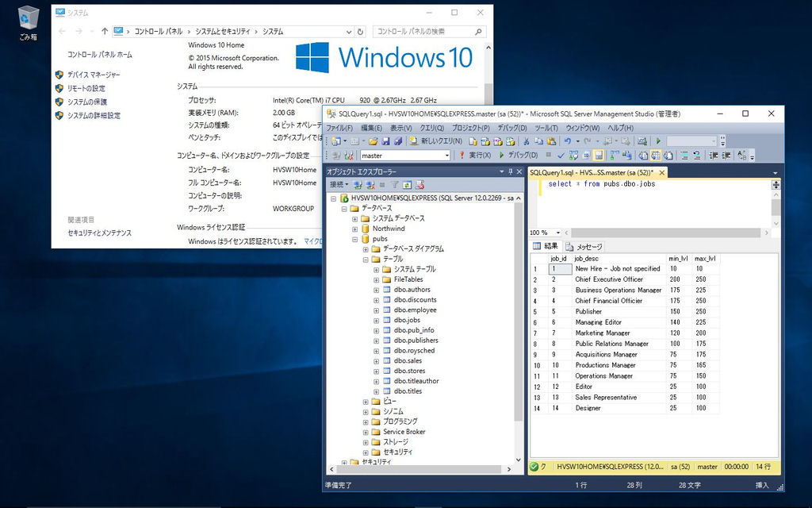Image resolution: width=812 pixels, height=508 pixels.
Task: Click the Include Actual Execution Plan icon
Action: 615,155
